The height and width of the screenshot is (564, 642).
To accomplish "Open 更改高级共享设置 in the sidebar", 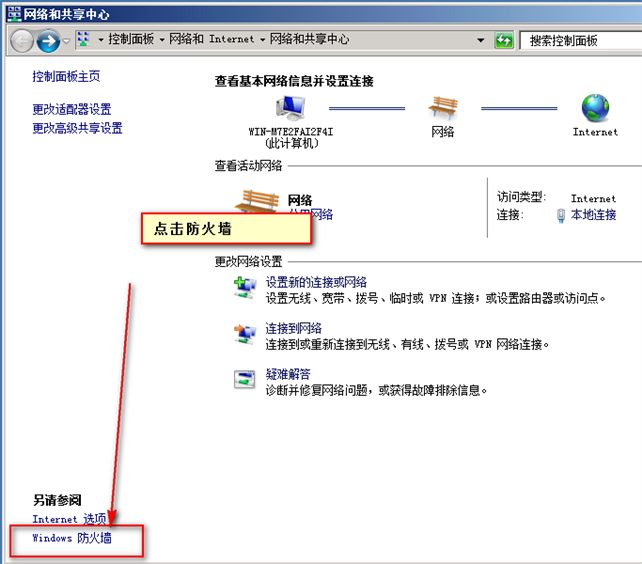I will click(77, 128).
